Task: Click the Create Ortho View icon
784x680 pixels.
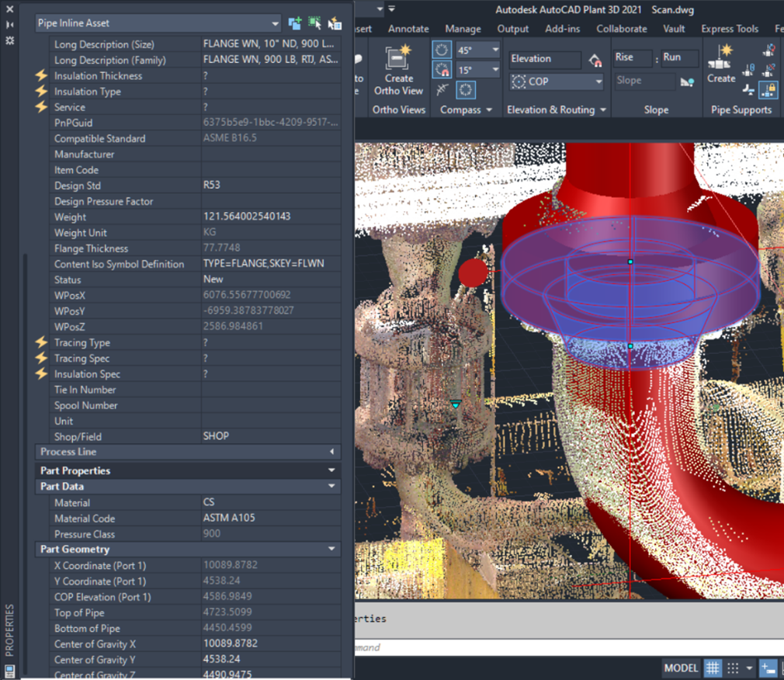Action: pyautogui.click(x=398, y=60)
